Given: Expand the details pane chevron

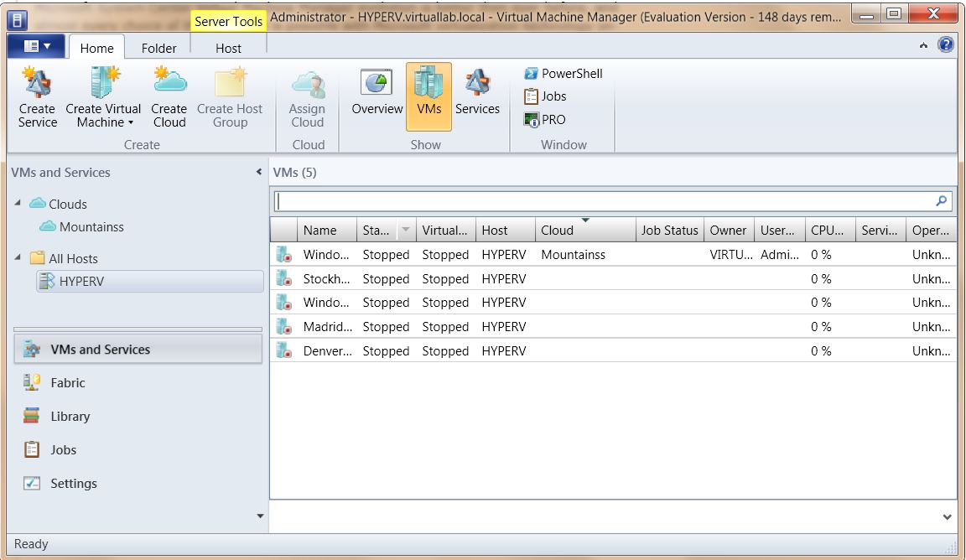Looking at the screenshot, I should point(948,517).
